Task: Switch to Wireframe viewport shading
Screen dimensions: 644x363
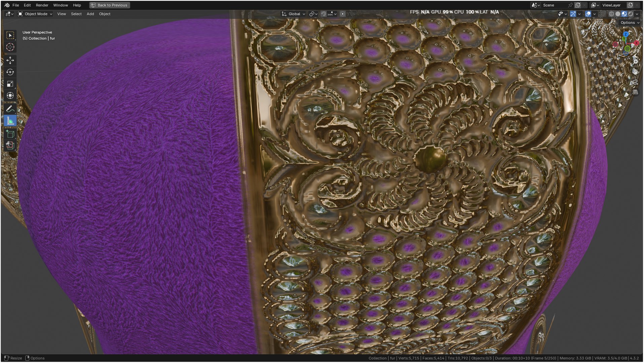Action: [611, 14]
